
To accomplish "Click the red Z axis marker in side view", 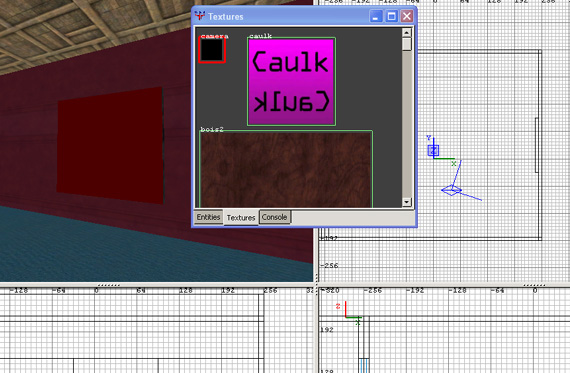I will [338, 306].
